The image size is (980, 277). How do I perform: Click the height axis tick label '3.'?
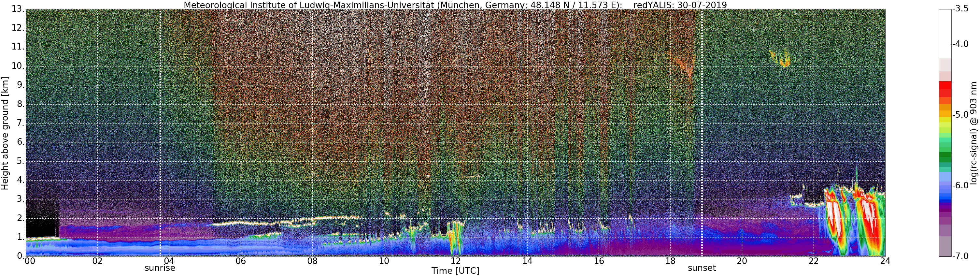(x=21, y=199)
